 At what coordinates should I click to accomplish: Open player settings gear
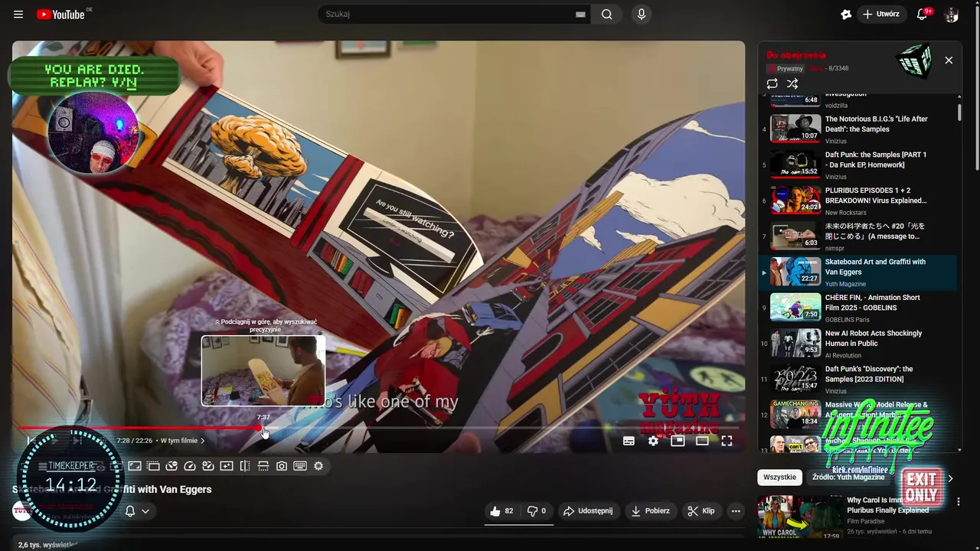pos(653,441)
